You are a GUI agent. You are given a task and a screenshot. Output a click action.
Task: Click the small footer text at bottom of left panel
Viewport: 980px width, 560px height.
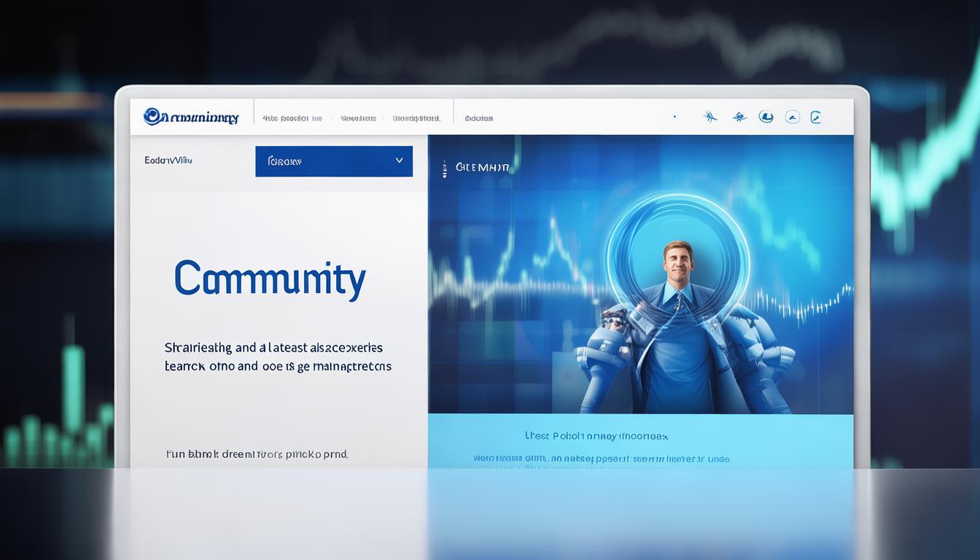click(257, 454)
